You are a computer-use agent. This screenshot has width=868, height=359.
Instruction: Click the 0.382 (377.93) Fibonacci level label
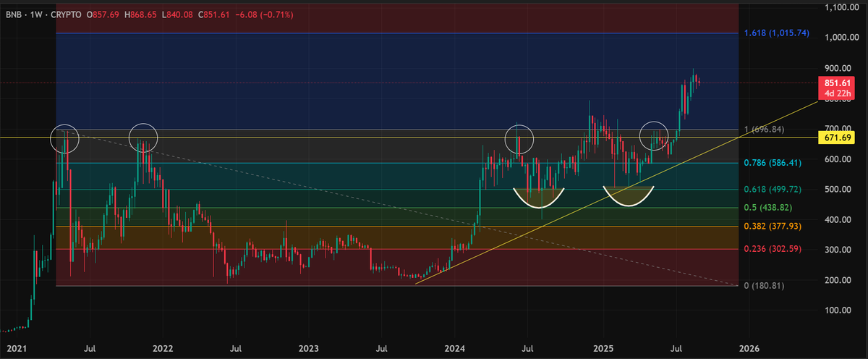(x=773, y=227)
